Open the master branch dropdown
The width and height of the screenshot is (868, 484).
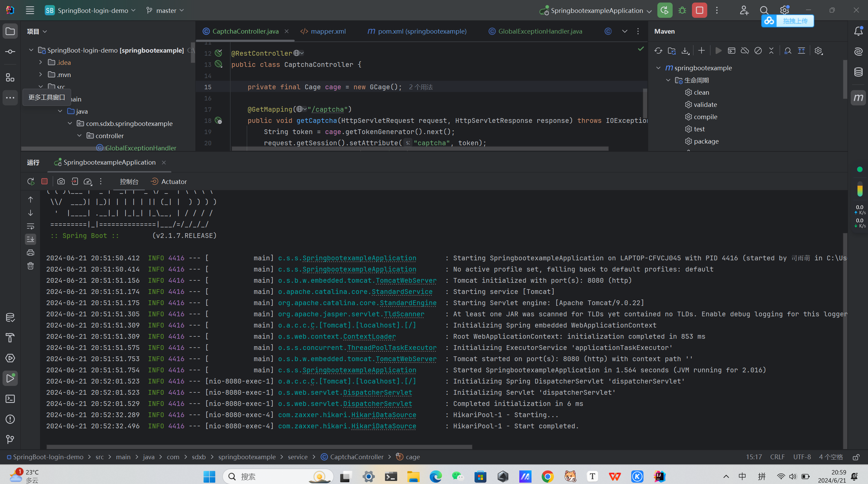pos(166,11)
